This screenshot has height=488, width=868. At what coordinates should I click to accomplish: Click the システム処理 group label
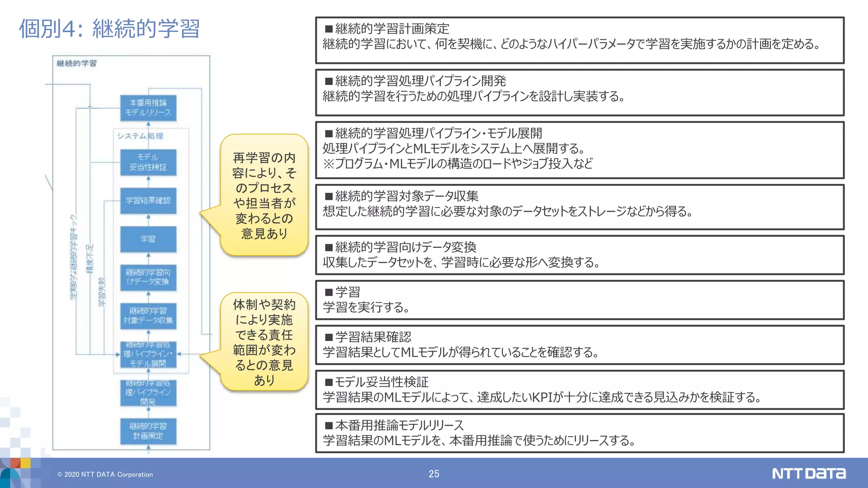(x=140, y=136)
